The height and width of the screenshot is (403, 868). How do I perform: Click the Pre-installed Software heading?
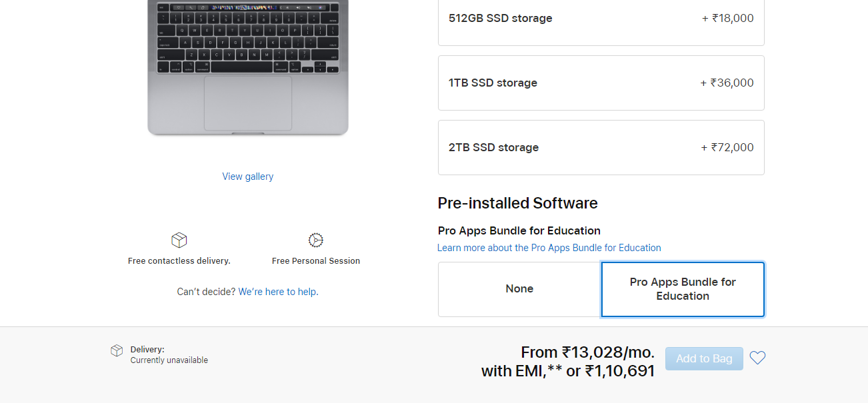point(517,203)
